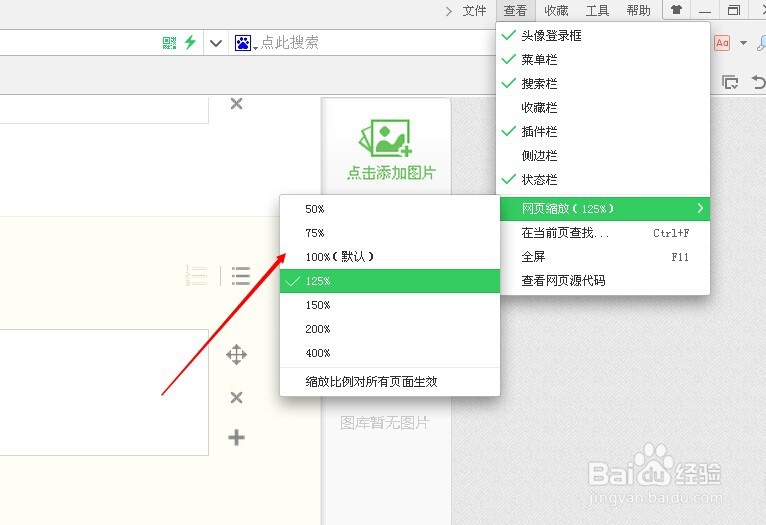
Task: Click the numbered list icon
Action: (196, 276)
